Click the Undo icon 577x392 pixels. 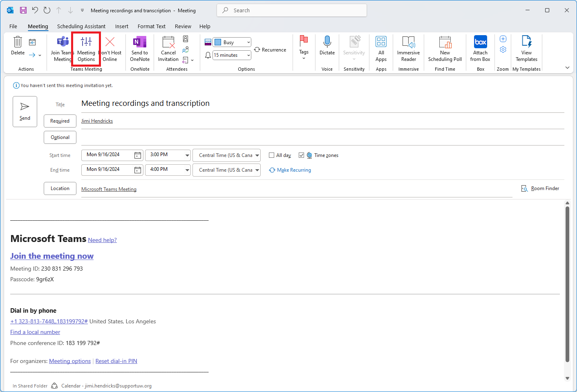35,10
